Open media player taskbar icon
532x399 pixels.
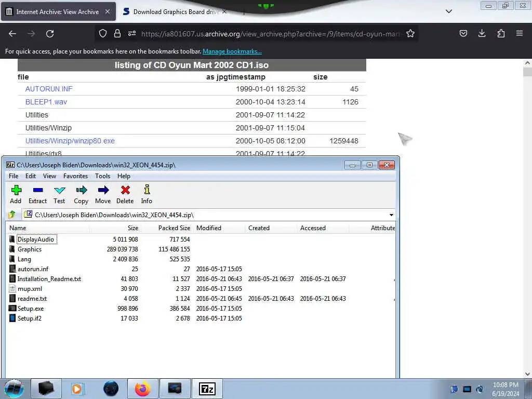(77, 389)
